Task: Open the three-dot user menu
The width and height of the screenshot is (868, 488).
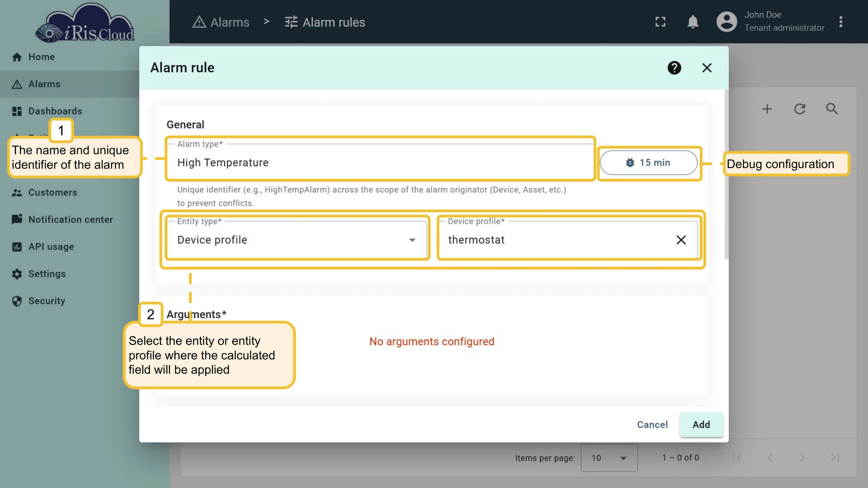Action: point(840,22)
